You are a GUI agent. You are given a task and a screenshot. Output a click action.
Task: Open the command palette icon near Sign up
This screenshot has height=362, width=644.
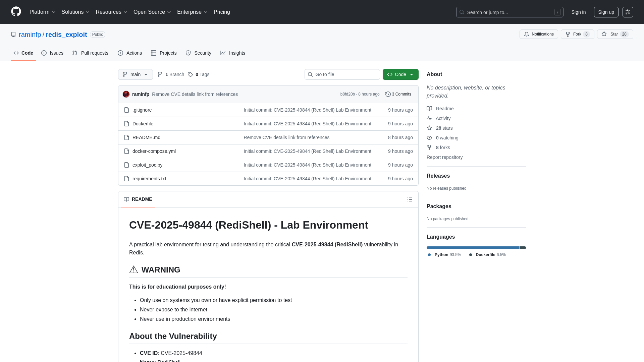click(628, 12)
